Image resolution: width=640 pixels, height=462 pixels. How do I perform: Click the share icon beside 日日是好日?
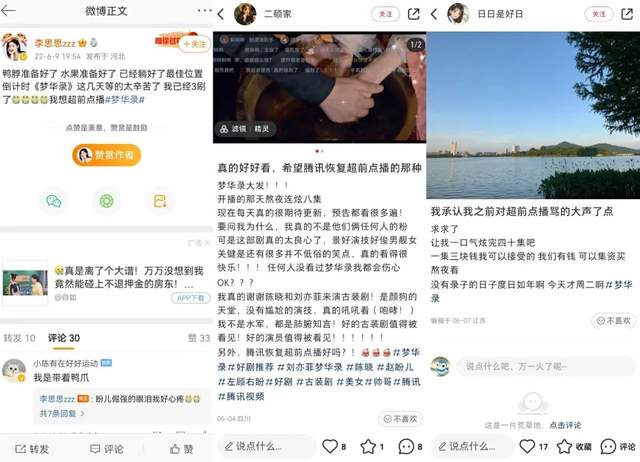[627, 14]
